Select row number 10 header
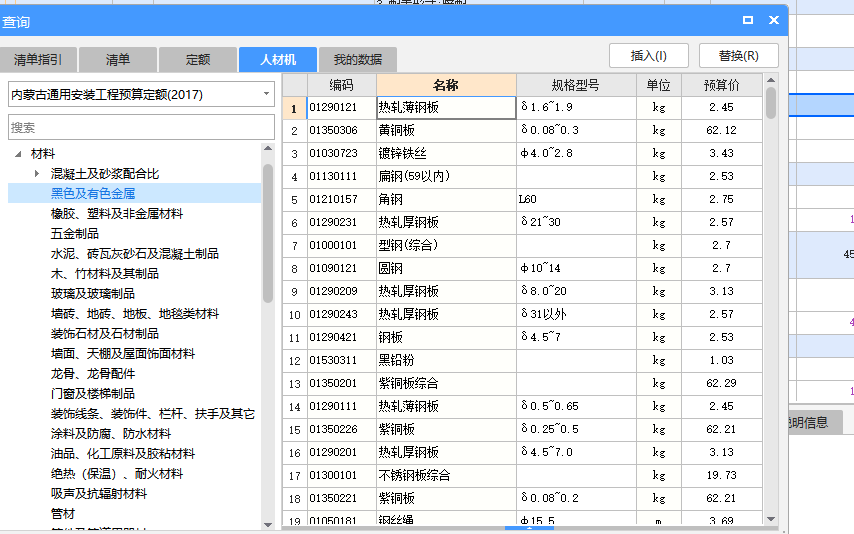 tap(295, 315)
